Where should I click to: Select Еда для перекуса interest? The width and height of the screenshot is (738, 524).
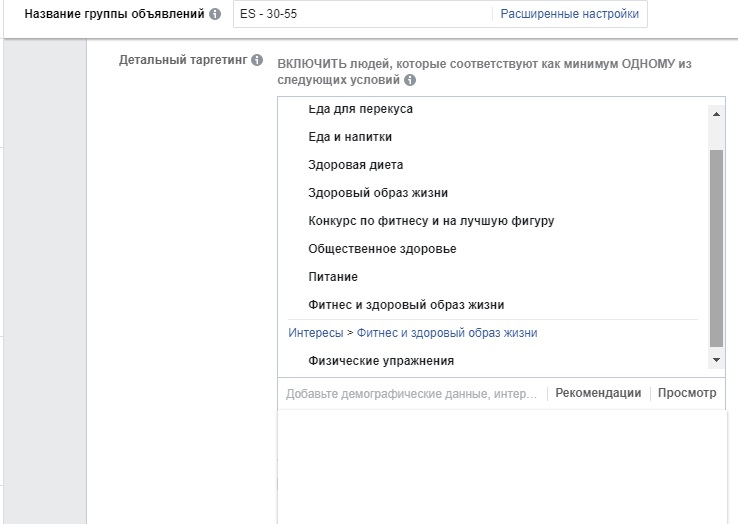pyautogui.click(x=361, y=109)
